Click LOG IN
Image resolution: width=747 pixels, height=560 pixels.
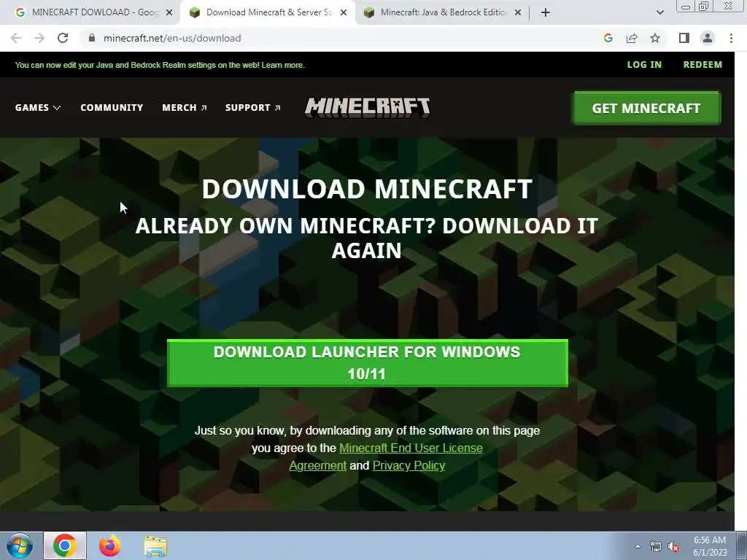pos(644,65)
